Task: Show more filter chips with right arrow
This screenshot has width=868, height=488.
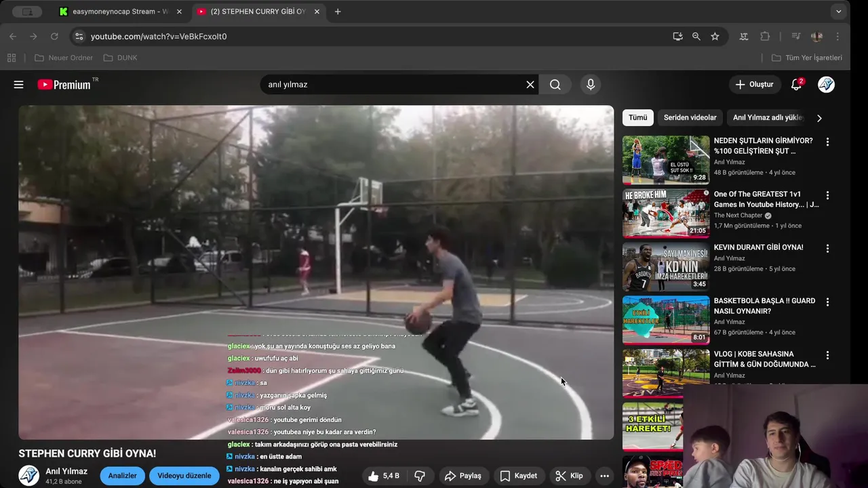Action: point(819,118)
